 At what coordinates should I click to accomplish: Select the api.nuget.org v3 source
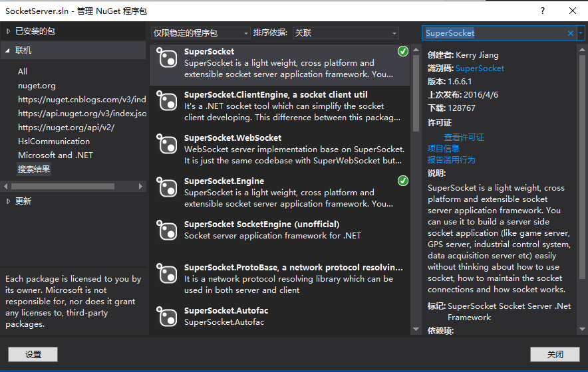click(x=82, y=114)
